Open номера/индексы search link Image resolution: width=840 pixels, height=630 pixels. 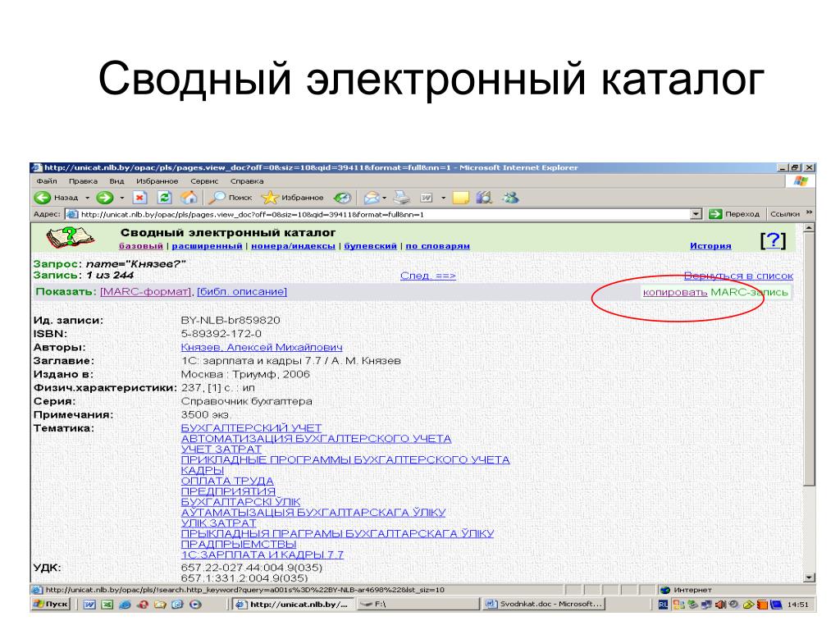point(293,246)
